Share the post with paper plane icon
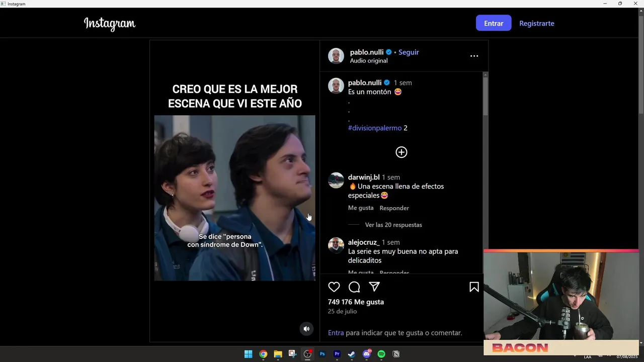This screenshot has height=362, width=644. (x=374, y=287)
